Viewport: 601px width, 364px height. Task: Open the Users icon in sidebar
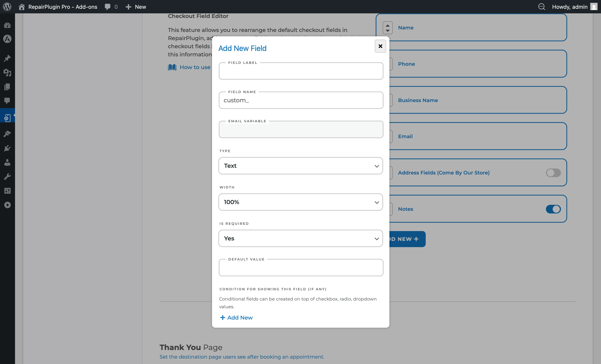point(7,163)
